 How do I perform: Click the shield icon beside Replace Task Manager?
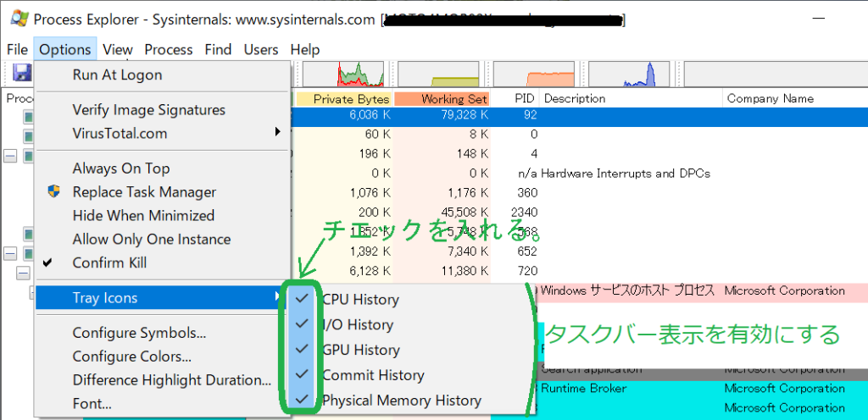coord(54,192)
